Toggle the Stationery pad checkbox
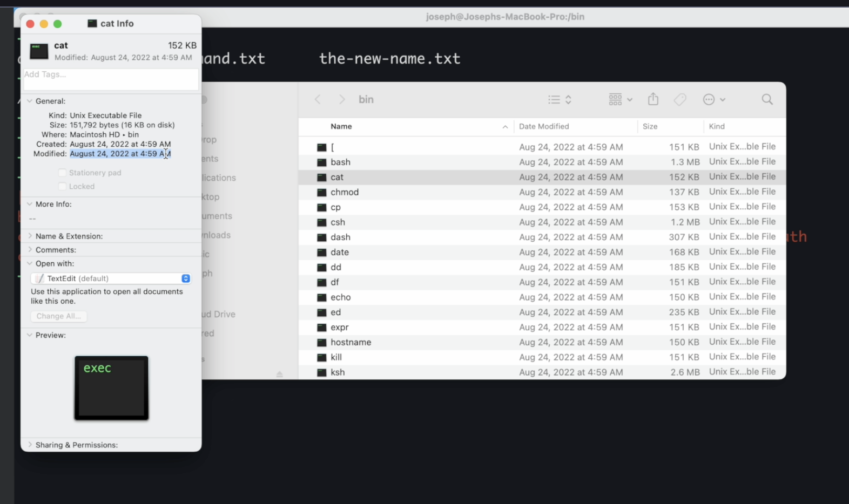Image resolution: width=849 pixels, height=504 pixels. (62, 173)
